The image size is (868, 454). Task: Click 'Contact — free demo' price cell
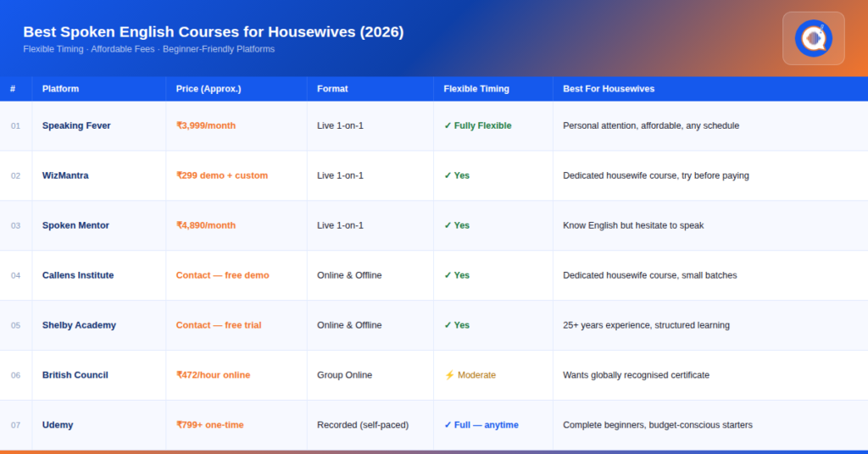[223, 274]
